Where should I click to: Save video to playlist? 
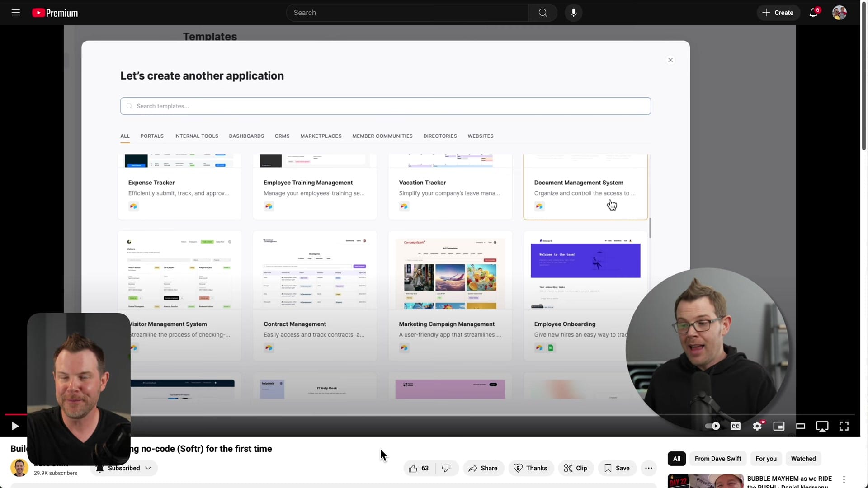click(x=617, y=468)
